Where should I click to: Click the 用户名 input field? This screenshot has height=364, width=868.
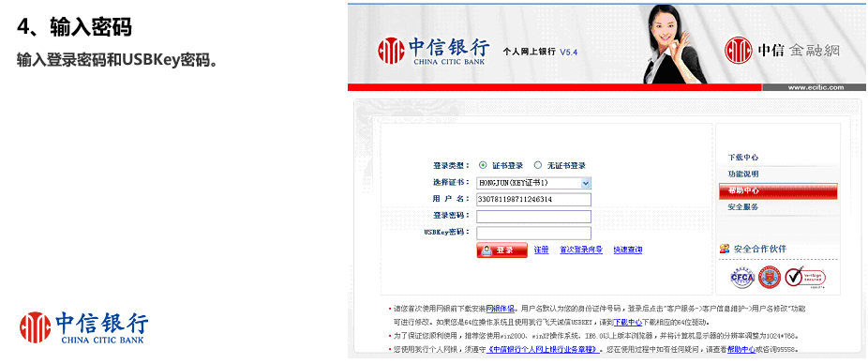(533, 200)
